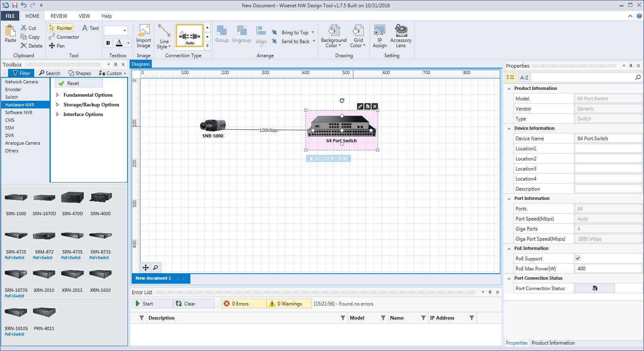
Task: Toggle the 0 Warnings filter
Action: tap(289, 304)
